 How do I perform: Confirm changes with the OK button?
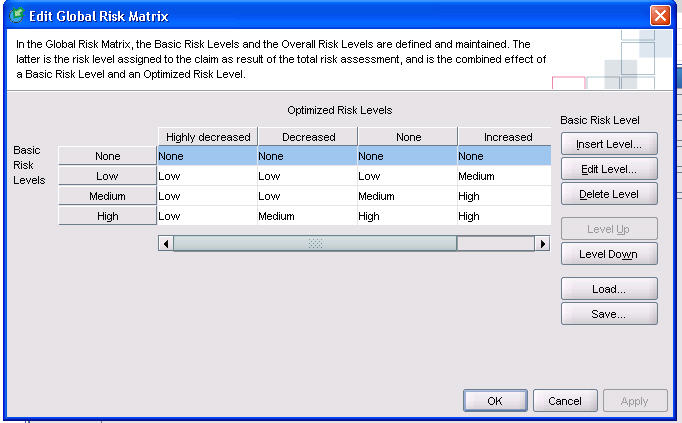pos(495,400)
